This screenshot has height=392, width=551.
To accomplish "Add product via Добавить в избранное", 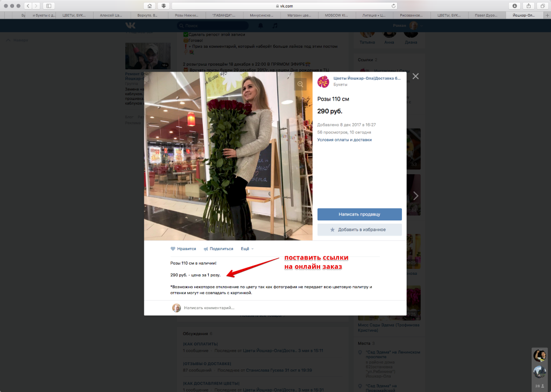I will [x=359, y=230].
